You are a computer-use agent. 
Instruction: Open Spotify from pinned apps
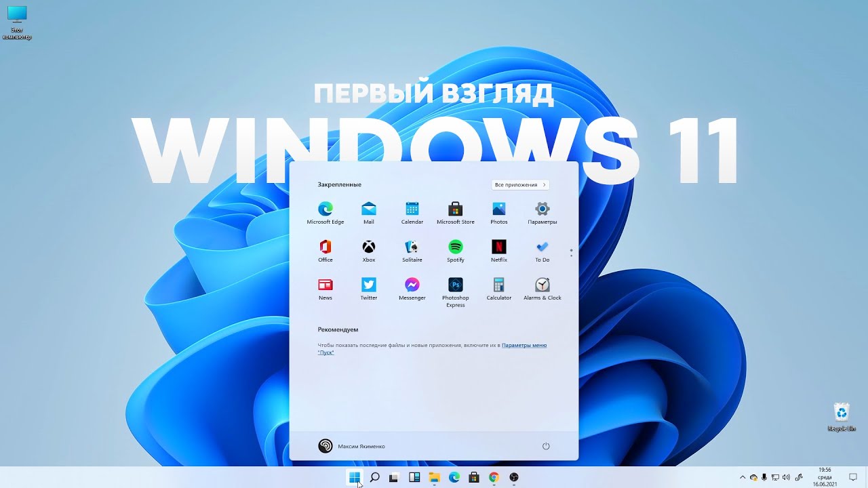456,251
